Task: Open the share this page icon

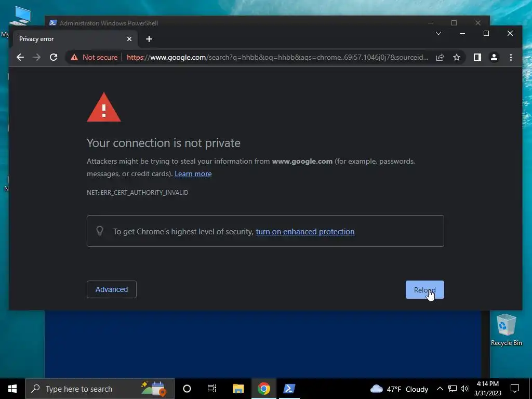Action: click(x=440, y=57)
